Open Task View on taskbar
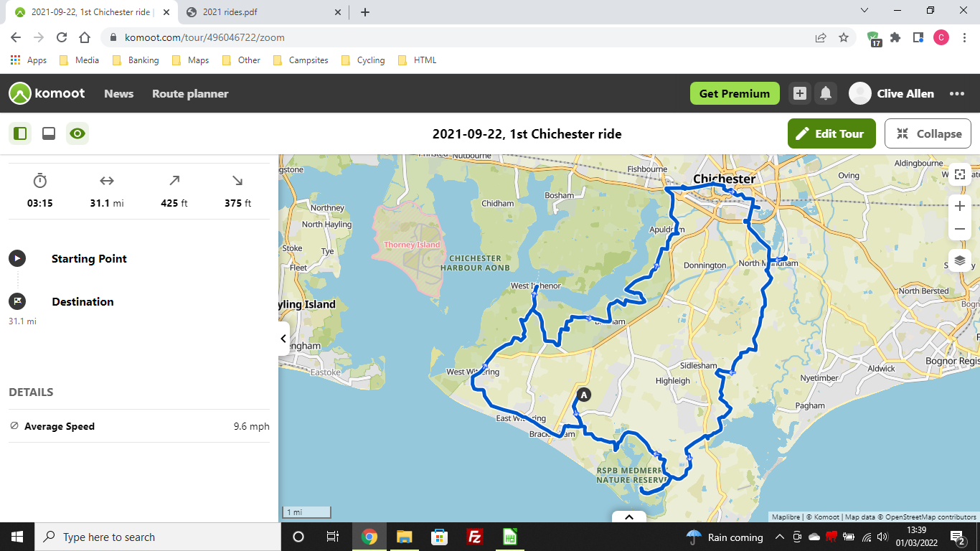The height and width of the screenshot is (551, 980). tap(333, 537)
